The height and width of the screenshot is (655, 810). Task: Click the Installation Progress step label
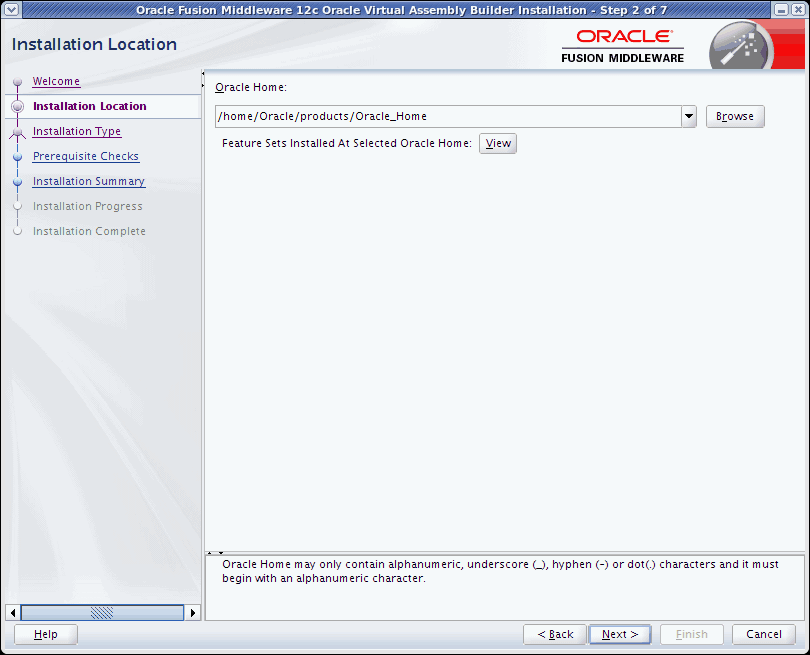88,206
